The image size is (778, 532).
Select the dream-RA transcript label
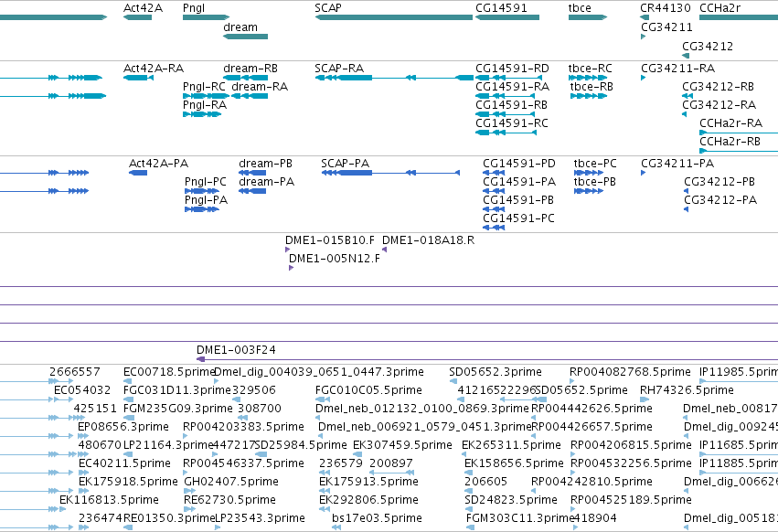coord(260,86)
